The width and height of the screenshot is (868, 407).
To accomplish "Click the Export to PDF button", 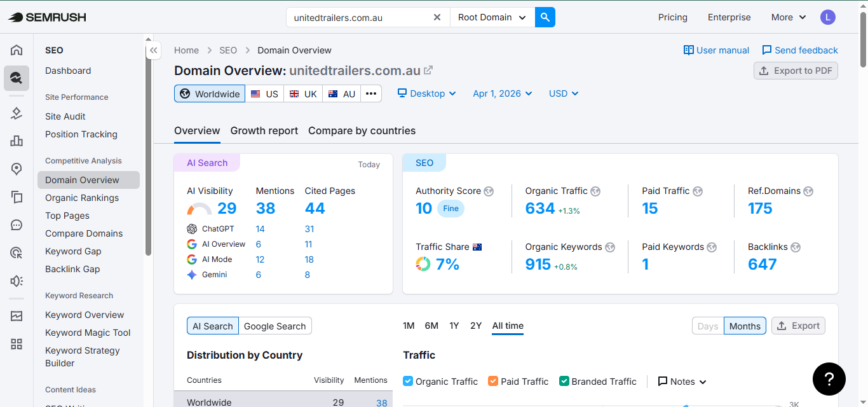I will pos(796,71).
